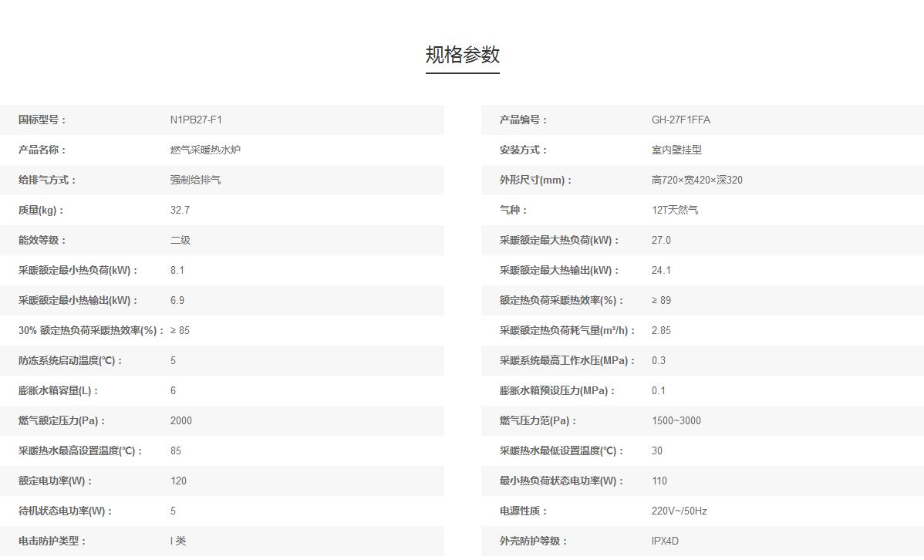Select dimensions 高720×宽420×深320
Viewport: 924px width, 560px height.
(x=696, y=180)
